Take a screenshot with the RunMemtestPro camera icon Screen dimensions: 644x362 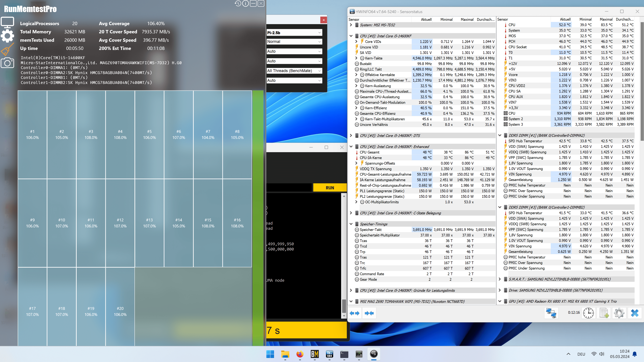click(8, 63)
